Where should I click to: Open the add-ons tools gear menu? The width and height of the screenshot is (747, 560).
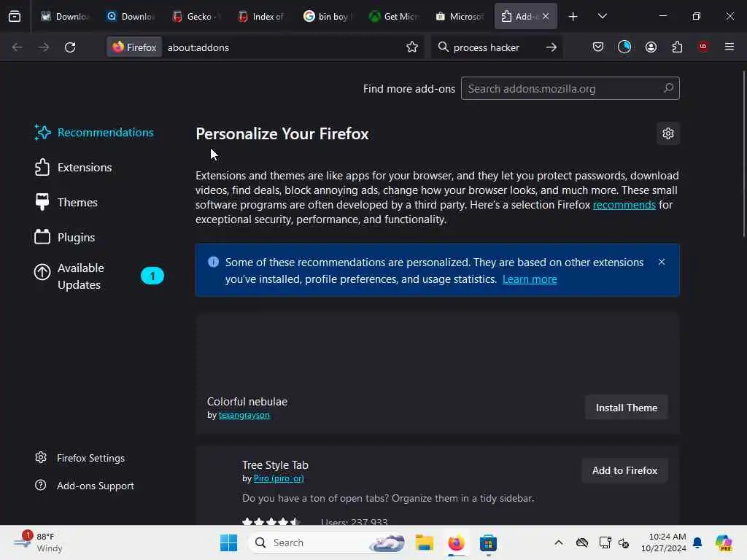pyautogui.click(x=668, y=133)
